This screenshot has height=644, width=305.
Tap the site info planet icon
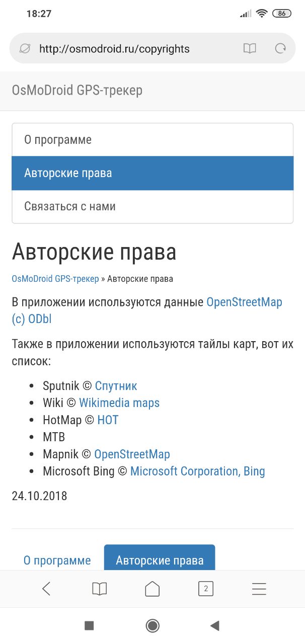point(25,49)
